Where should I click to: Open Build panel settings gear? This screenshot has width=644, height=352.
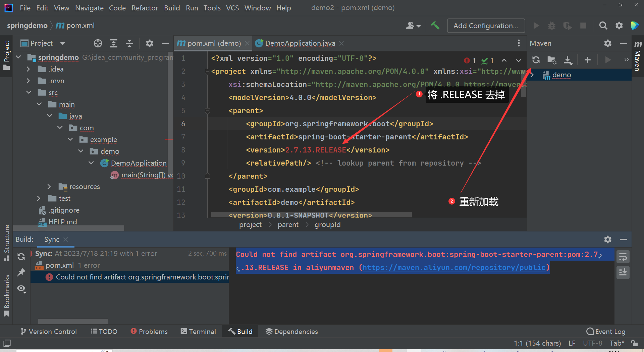click(608, 239)
